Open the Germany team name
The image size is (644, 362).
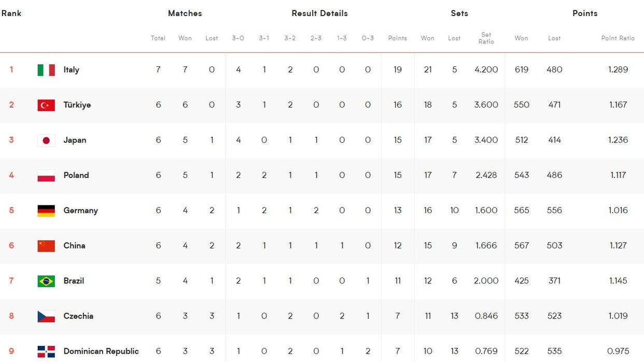[x=80, y=211]
